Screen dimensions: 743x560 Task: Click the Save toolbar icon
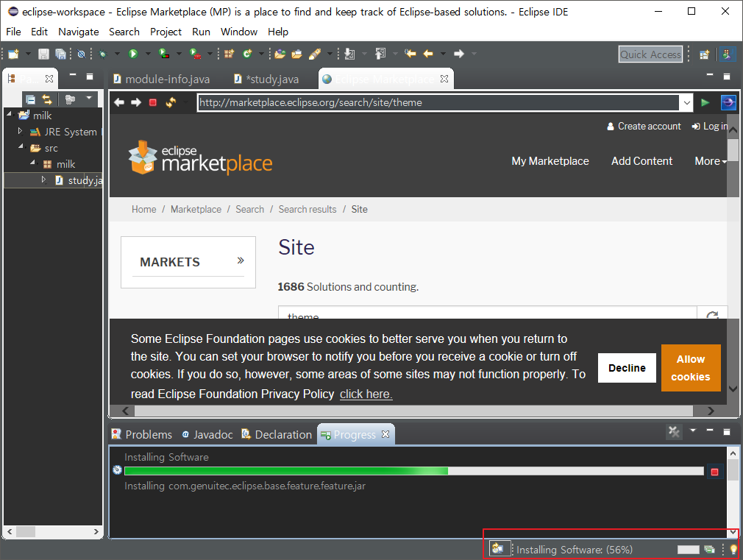43,54
